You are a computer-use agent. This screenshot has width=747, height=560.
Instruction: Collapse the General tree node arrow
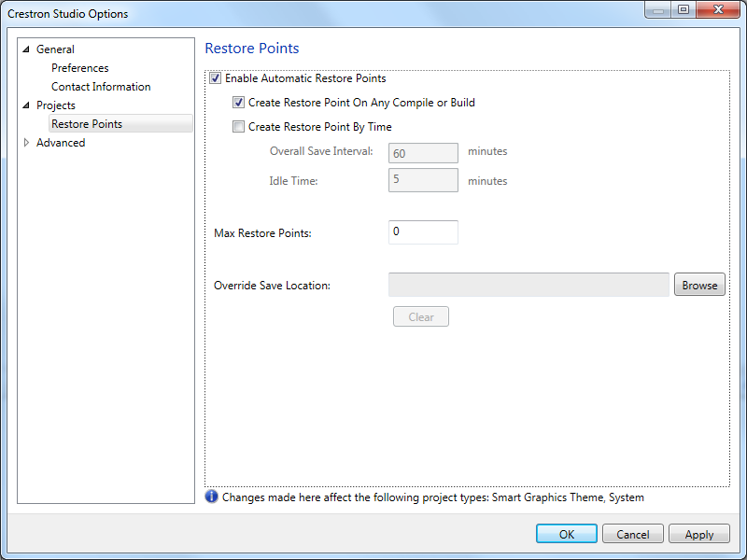coord(26,49)
